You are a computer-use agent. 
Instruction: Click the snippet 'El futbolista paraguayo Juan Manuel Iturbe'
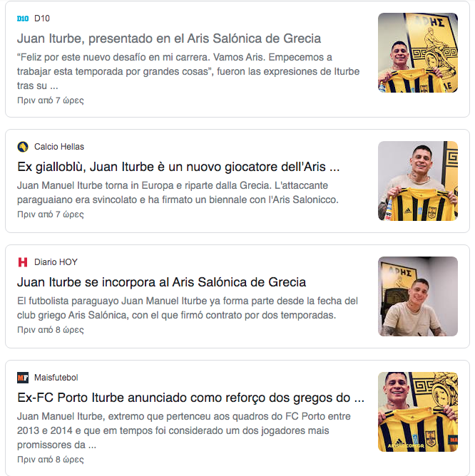pyautogui.click(x=187, y=308)
